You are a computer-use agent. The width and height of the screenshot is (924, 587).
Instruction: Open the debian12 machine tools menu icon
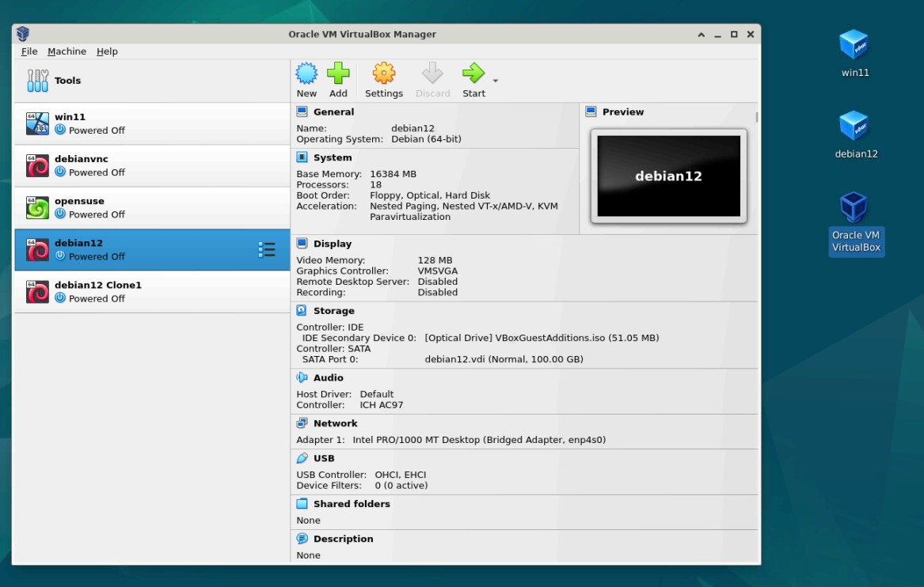click(267, 250)
